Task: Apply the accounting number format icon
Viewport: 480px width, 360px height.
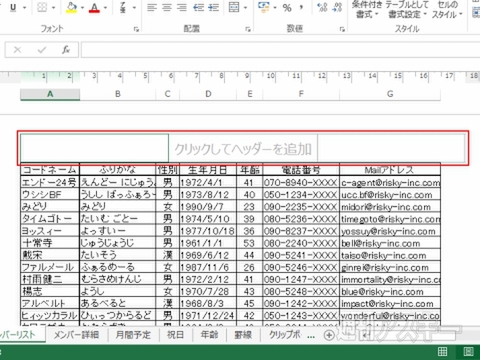Action: click(264, 7)
